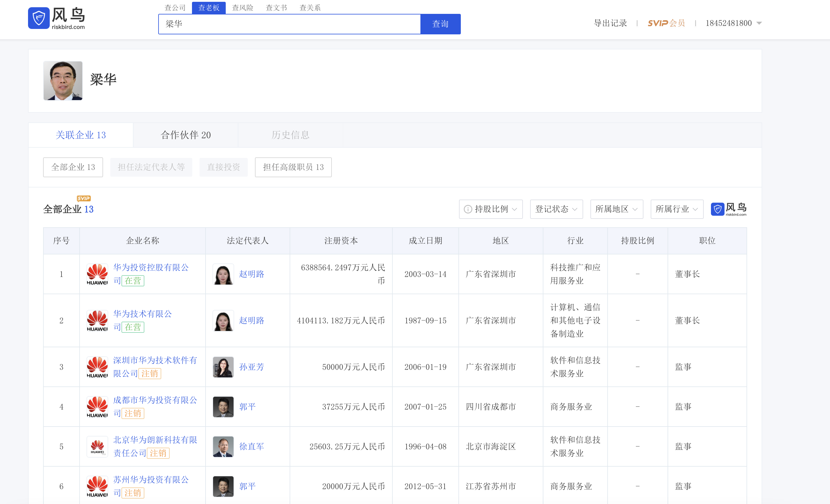
Task: Click the riskbird shield logo icon
Action: (x=39, y=18)
